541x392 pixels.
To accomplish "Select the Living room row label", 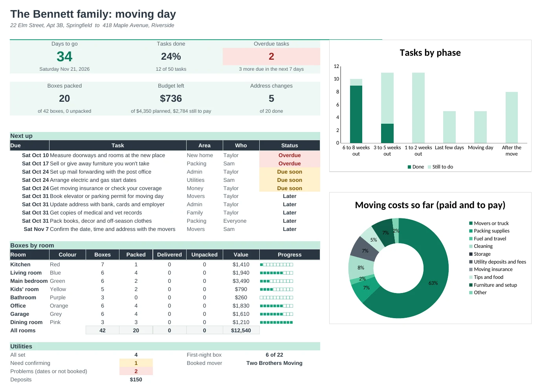I will [x=26, y=273].
